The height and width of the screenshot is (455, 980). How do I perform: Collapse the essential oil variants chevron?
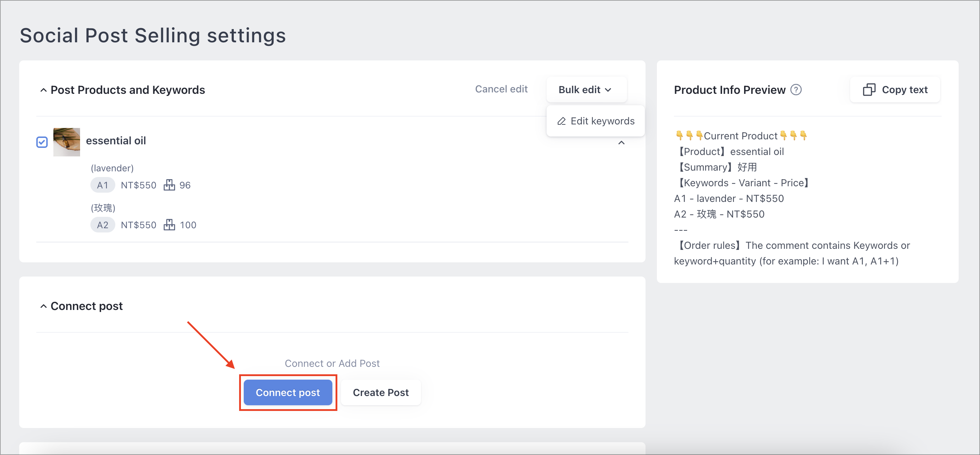point(621,143)
